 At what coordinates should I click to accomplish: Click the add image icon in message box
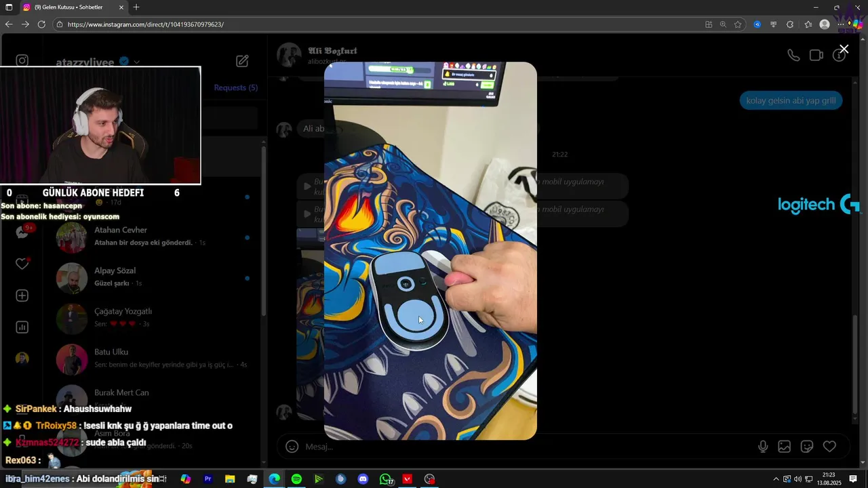coord(785,446)
